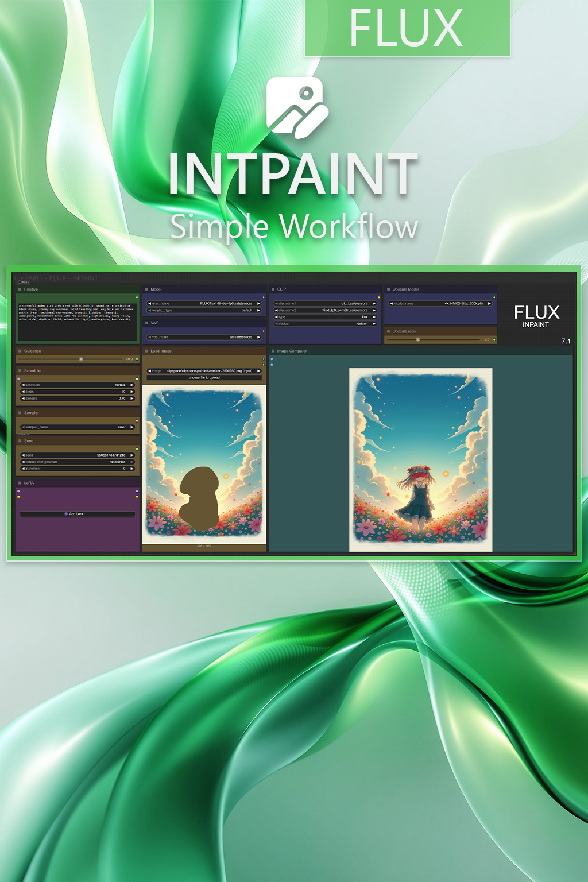
Task: Click the right arrow of clip_name1
Action: pos(374,303)
